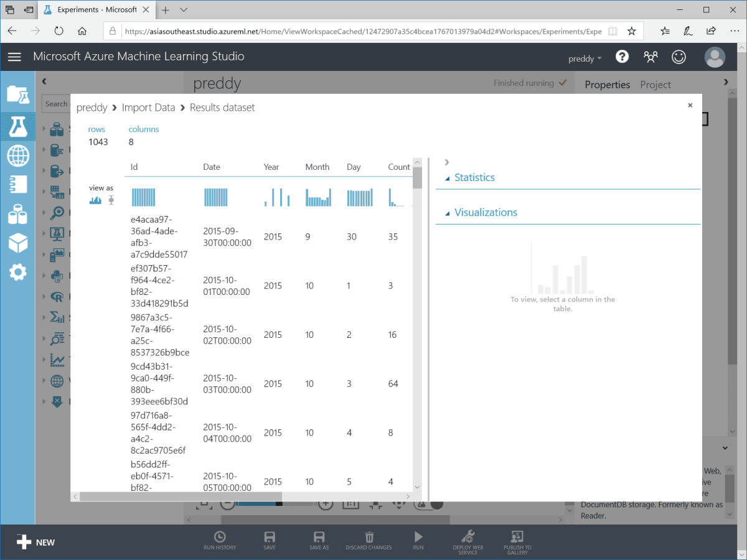The width and height of the screenshot is (747, 560).
Task: Collapse the module palette with left arrow
Action: (x=44, y=82)
